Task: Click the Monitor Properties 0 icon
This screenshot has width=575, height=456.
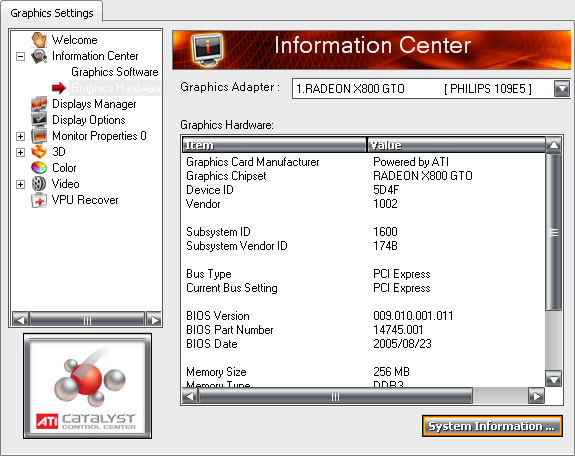Action: coord(39,136)
